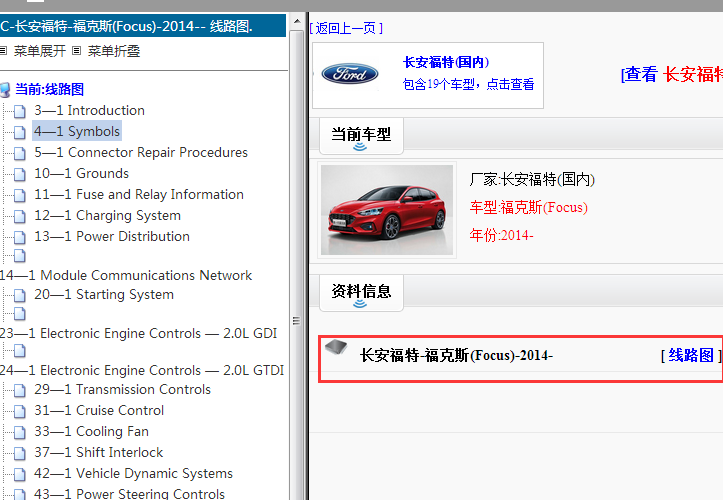The height and width of the screenshot is (500, 723).
Task: Open 5—1 Connector Repair Procedures
Action: pos(141,153)
